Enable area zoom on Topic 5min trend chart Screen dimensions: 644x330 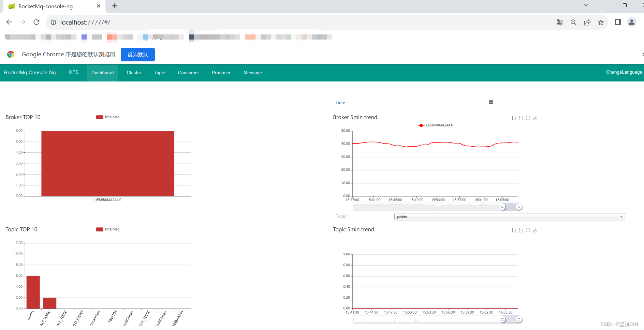(514, 230)
